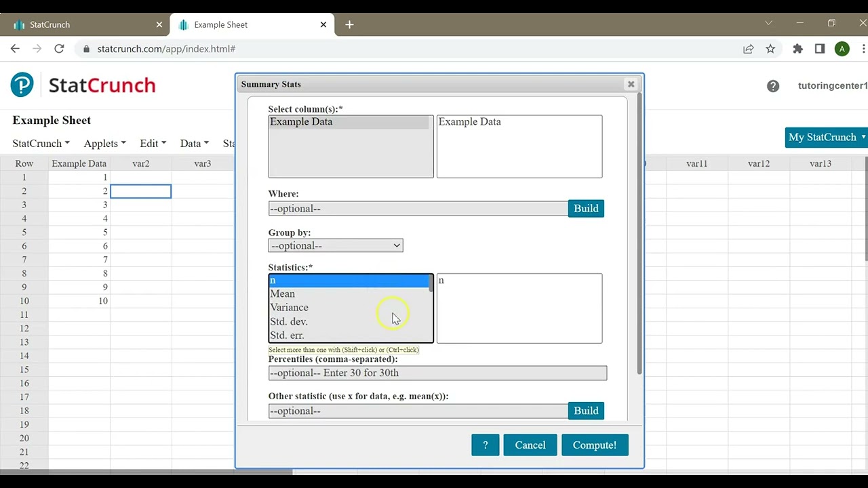This screenshot has width=868, height=488.
Task: Click the Other statistic input field
Action: tap(418, 411)
